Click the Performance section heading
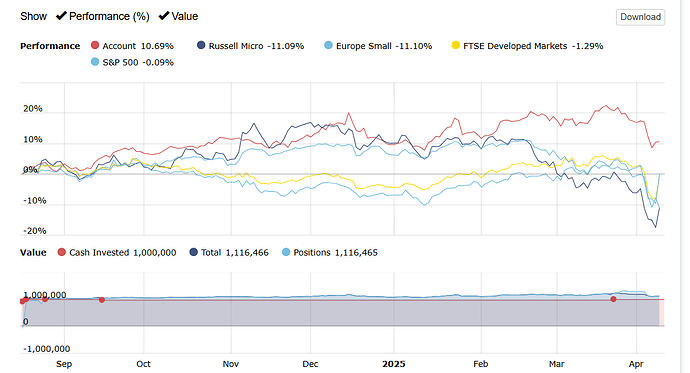 [50, 46]
